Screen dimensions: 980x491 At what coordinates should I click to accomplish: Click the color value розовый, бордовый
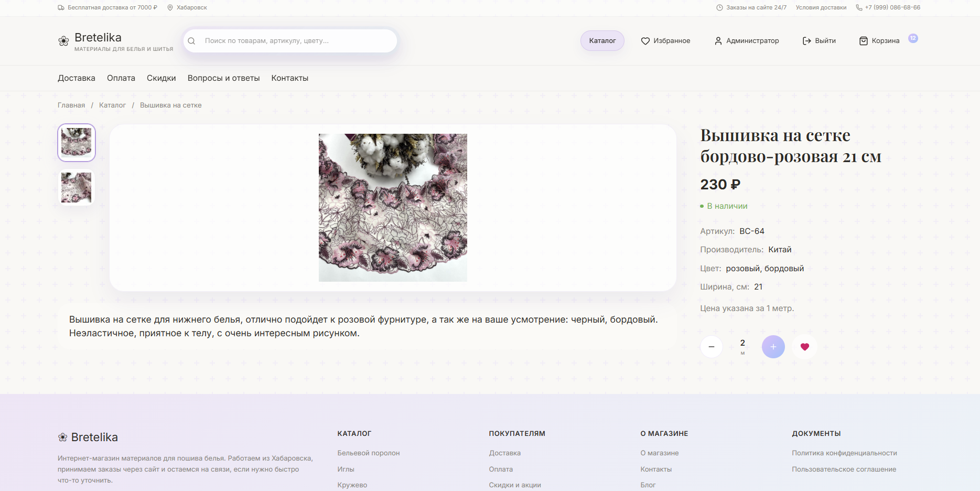point(765,269)
